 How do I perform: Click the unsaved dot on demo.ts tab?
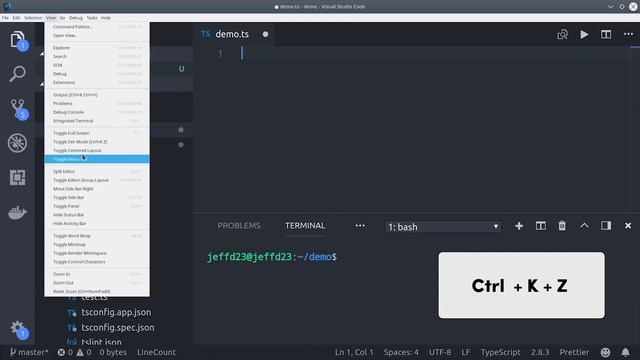click(265, 34)
